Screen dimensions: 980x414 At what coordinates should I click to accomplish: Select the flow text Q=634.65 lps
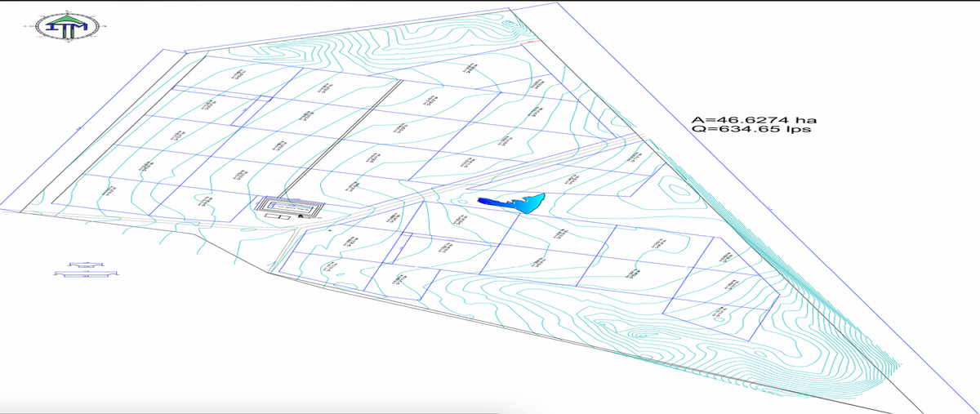coord(751,129)
